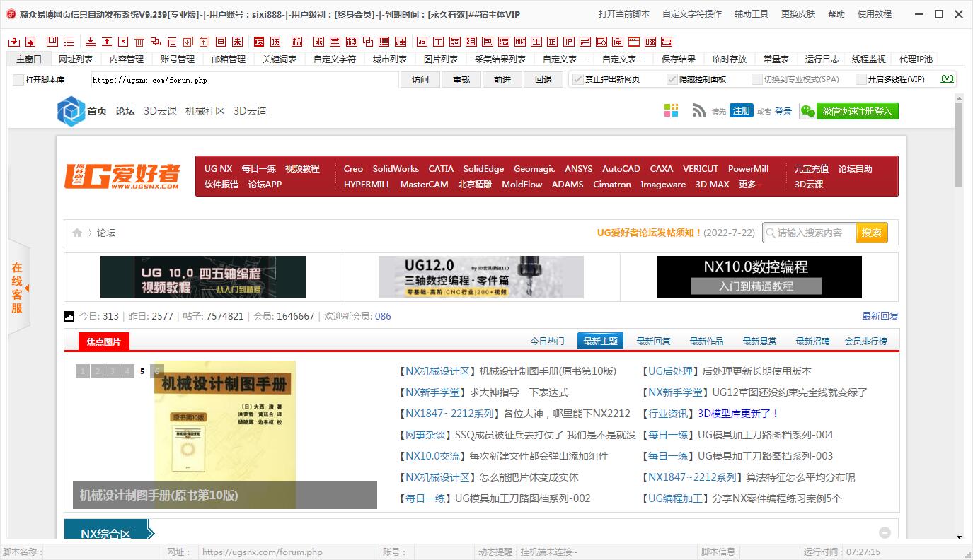
Task: Click the 末 toolbar icon
Action: coord(238,42)
